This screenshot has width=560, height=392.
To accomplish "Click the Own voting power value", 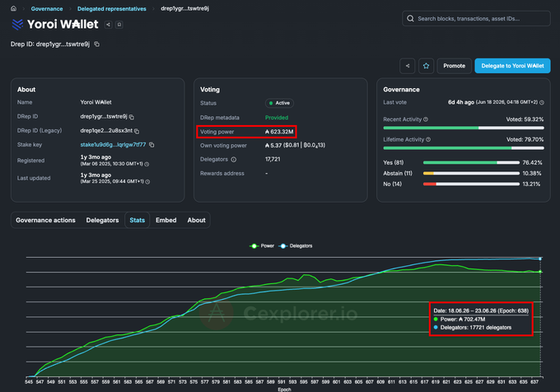I will pos(295,145).
